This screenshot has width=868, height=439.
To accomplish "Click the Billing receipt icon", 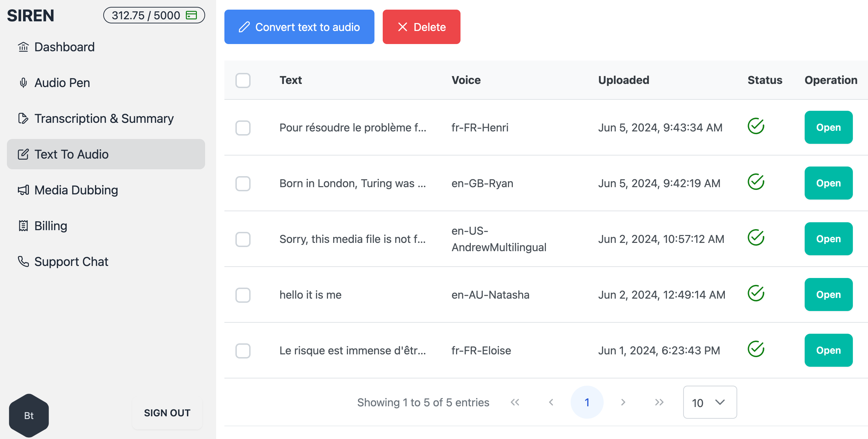I will [x=23, y=226].
